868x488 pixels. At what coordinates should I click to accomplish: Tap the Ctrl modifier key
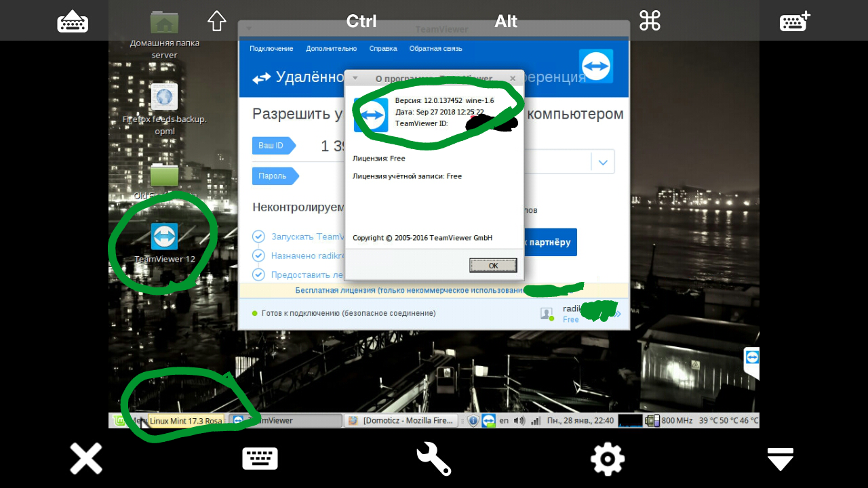click(361, 21)
